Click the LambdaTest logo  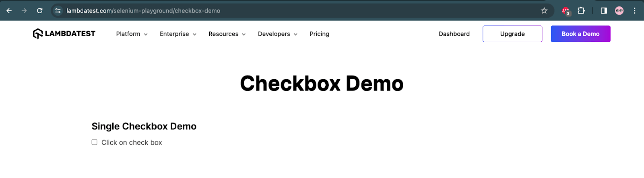pyautogui.click(x=64, y=34)
